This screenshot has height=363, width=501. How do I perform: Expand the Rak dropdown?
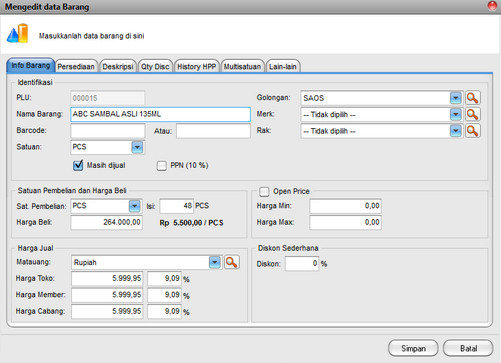point(456,131)
